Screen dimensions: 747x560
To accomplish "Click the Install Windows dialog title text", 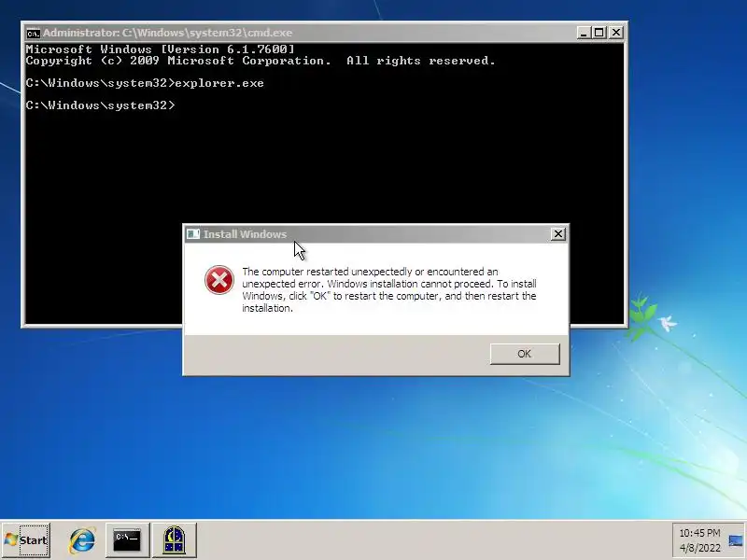I will pyautogui.click(x=245, y=234).
